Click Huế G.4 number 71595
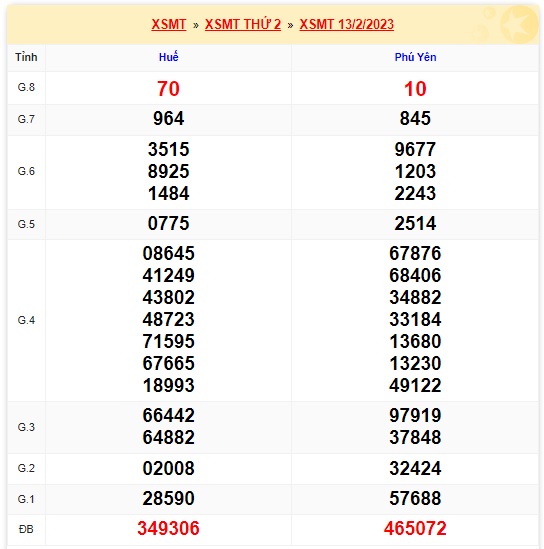544x549 pixels. click(x=168, y=342)
